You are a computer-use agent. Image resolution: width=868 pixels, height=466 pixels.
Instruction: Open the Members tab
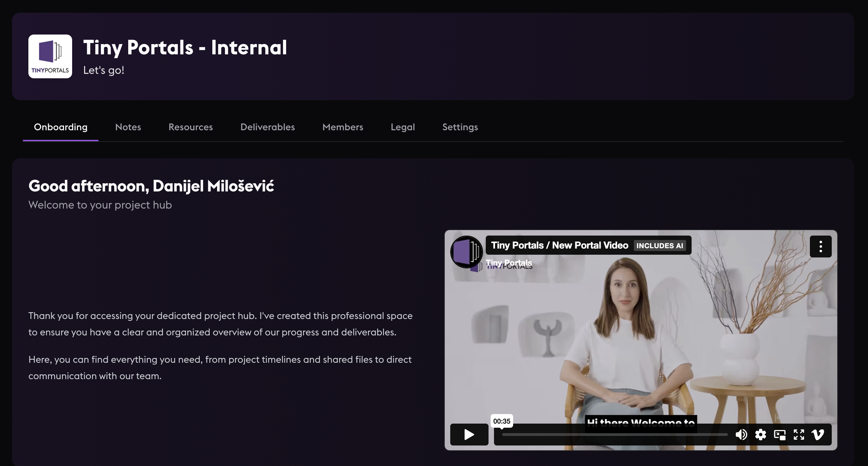[x=343, y=127]
